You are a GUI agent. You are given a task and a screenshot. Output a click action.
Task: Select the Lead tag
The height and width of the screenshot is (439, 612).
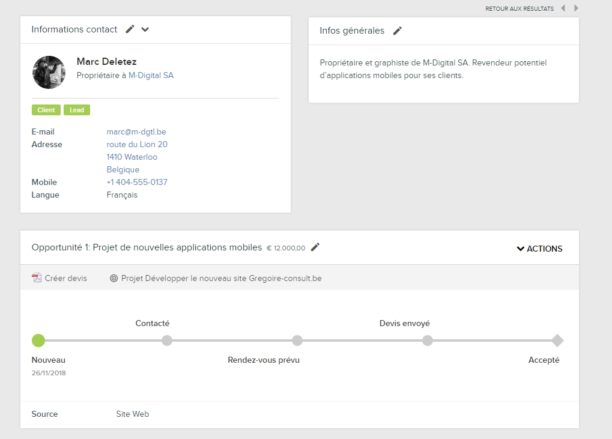point(76,110)
